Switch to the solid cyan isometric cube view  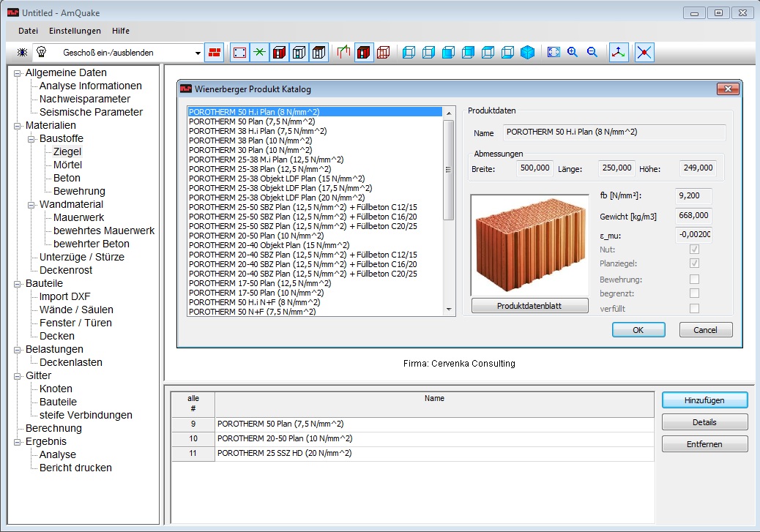coord(527,53)
